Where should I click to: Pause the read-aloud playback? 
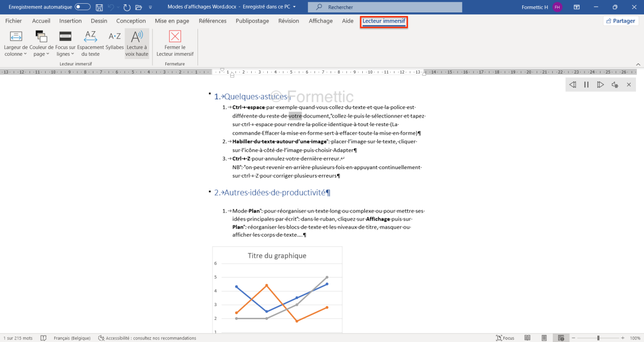pos(586,85)
